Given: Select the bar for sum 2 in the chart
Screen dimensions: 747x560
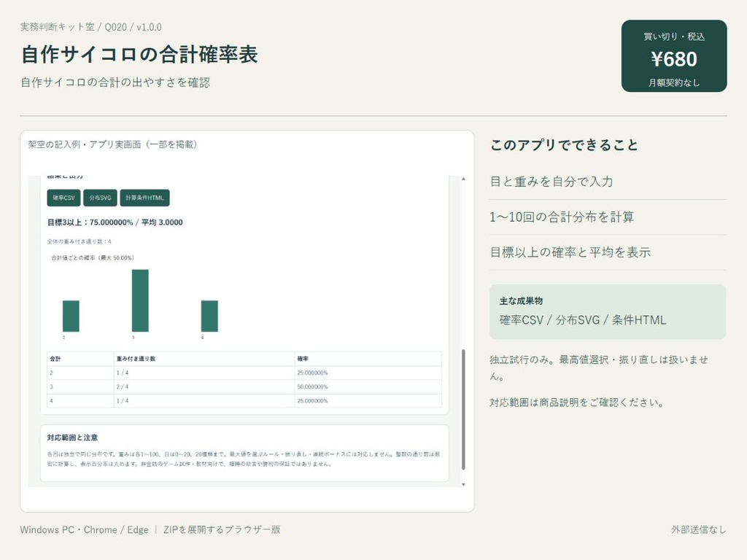Looking at the screenshot, I should click(71, 316).
